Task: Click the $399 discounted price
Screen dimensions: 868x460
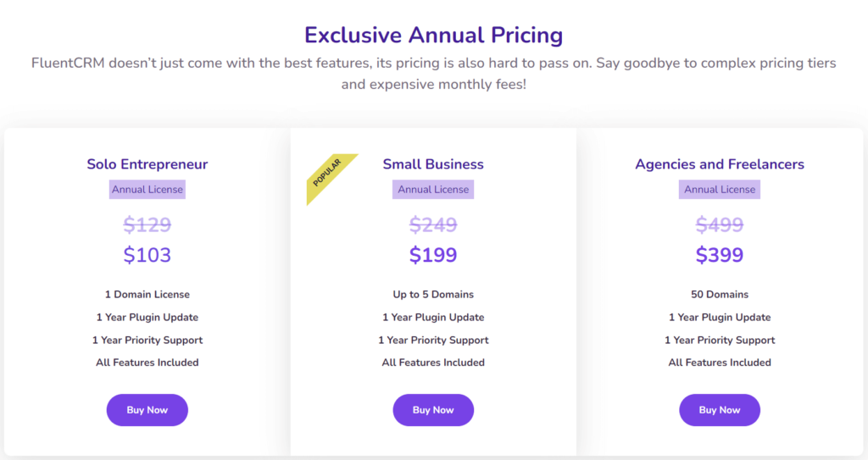Action: point(720,255)
